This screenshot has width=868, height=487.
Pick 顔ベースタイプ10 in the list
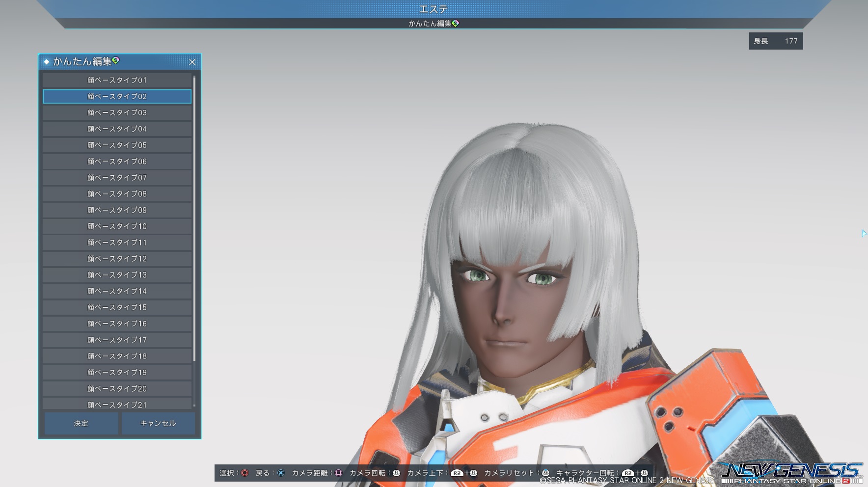point(117,226)
